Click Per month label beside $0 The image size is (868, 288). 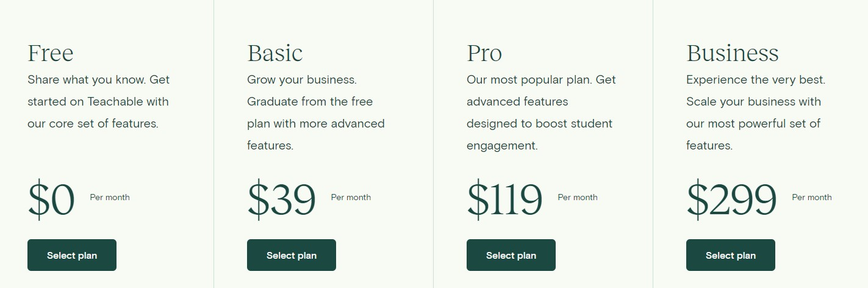(x=110, y=197)
